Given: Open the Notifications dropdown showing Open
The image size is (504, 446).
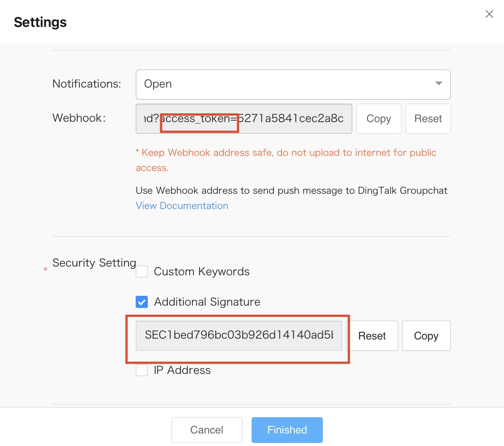Looking at the screenshot, I should [288, 84].
